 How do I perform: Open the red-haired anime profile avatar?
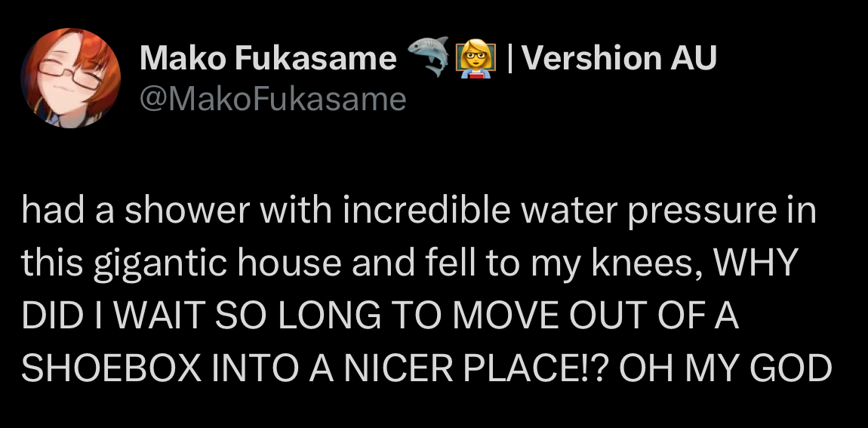[x=70, y=78]
